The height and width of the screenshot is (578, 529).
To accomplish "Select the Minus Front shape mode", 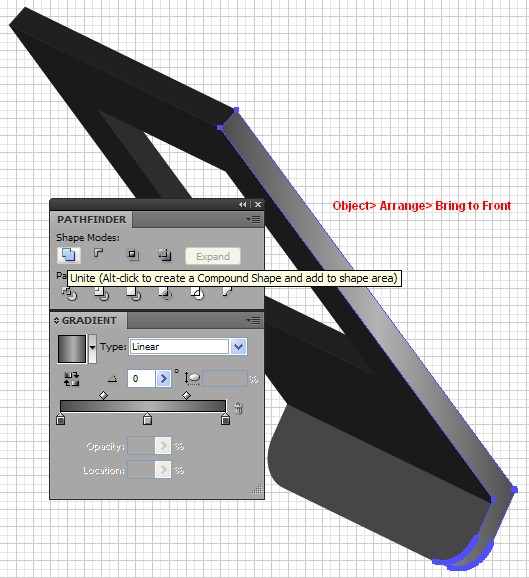I will (99, 254).
